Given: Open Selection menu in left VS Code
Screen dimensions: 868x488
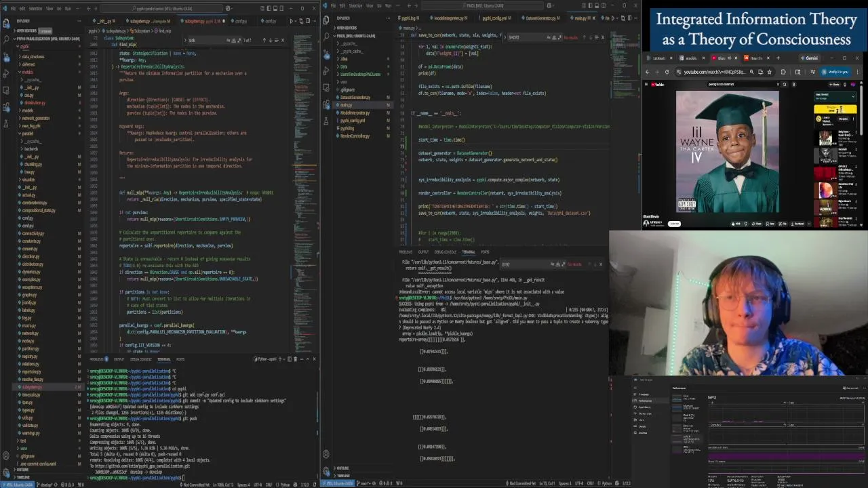Looking at the screenshot, I should 35,9.
